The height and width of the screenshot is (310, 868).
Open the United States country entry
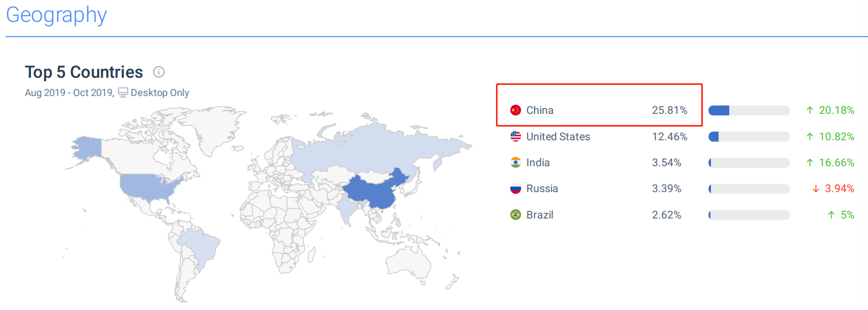click(x=558, y=137)
